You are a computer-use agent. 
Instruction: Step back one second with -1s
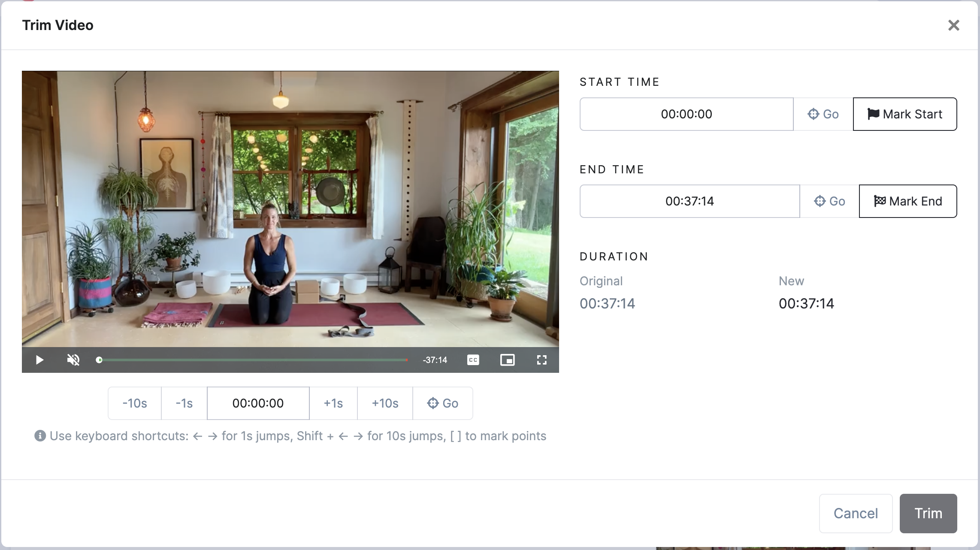pos(184,403)
